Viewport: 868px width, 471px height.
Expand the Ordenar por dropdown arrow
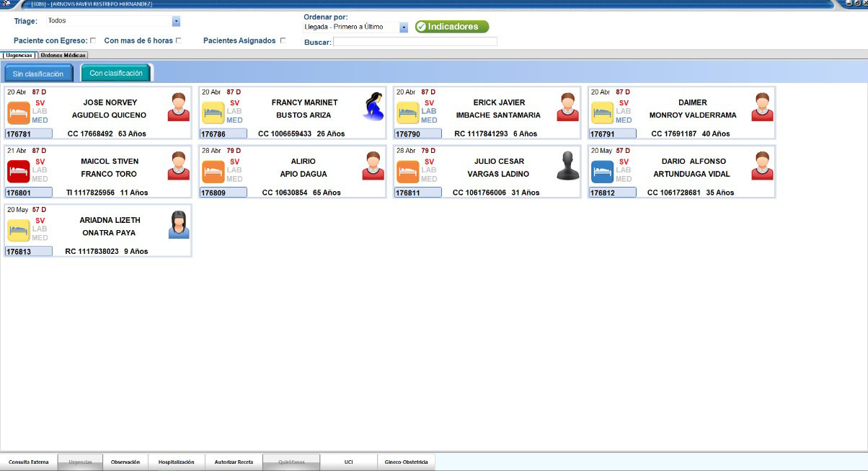pyautogui.click(x=404, y=27)
